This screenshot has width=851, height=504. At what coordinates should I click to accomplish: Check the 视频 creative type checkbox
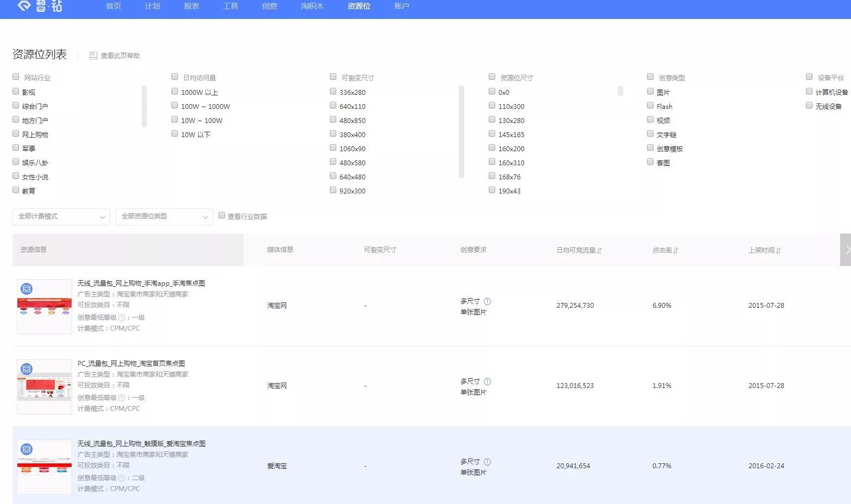(650, 120)
